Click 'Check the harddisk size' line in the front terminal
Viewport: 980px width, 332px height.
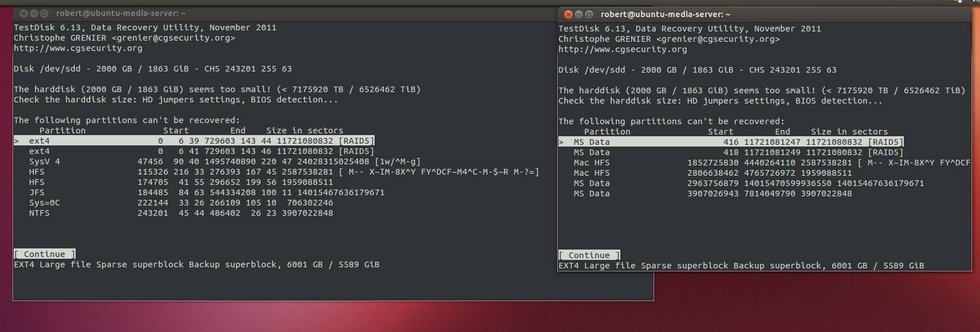pyautogui.click(x=721, y=101)
